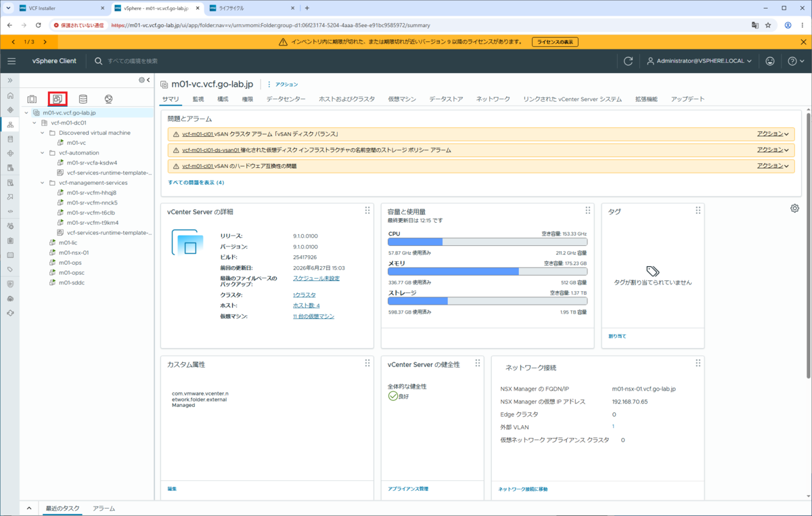Click drag handle on 容量と使用量 card
The height and width of the screenshot is (516, 812).
(587, 211)
